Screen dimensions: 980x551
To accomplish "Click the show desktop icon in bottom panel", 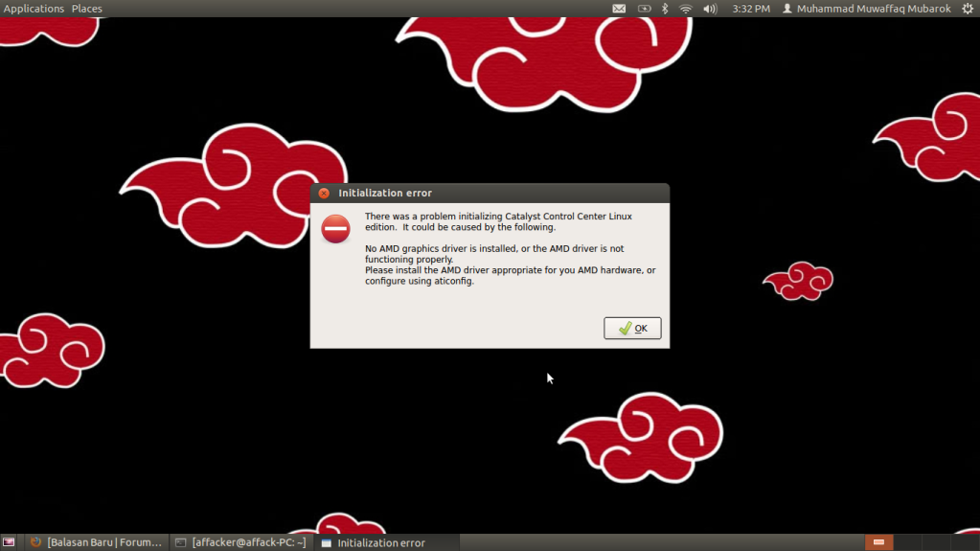I will click(x=9, y=542).
